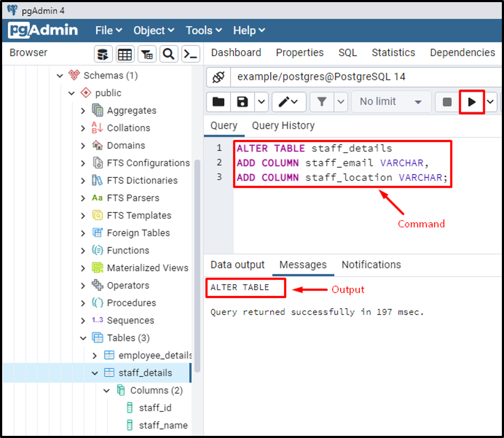
Task: Launch the PSQL terminal icon
Action: [191, 54]
